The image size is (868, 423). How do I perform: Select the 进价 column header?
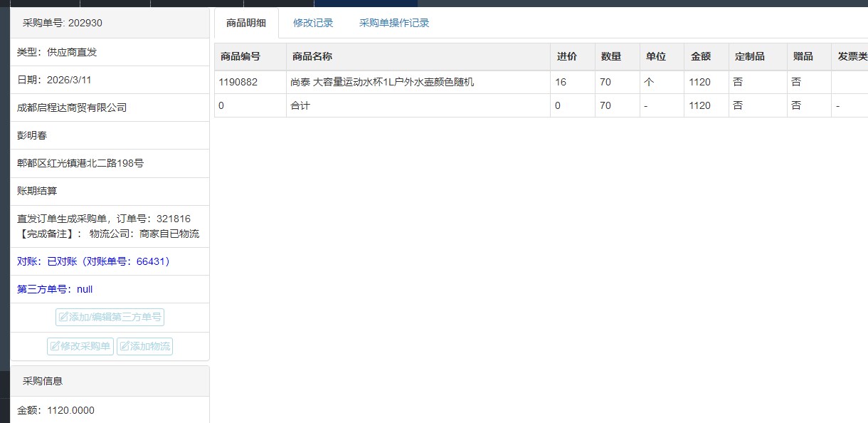coord(566,56)
